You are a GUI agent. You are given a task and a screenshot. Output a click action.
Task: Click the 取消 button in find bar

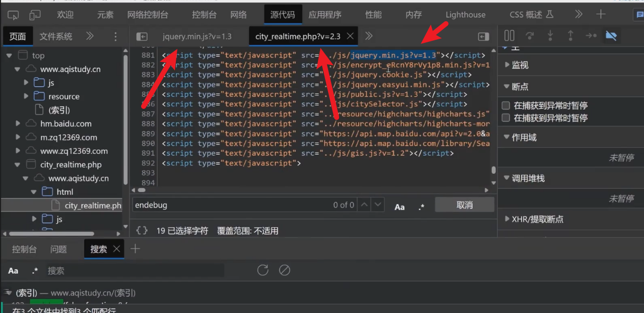point(464,205)
